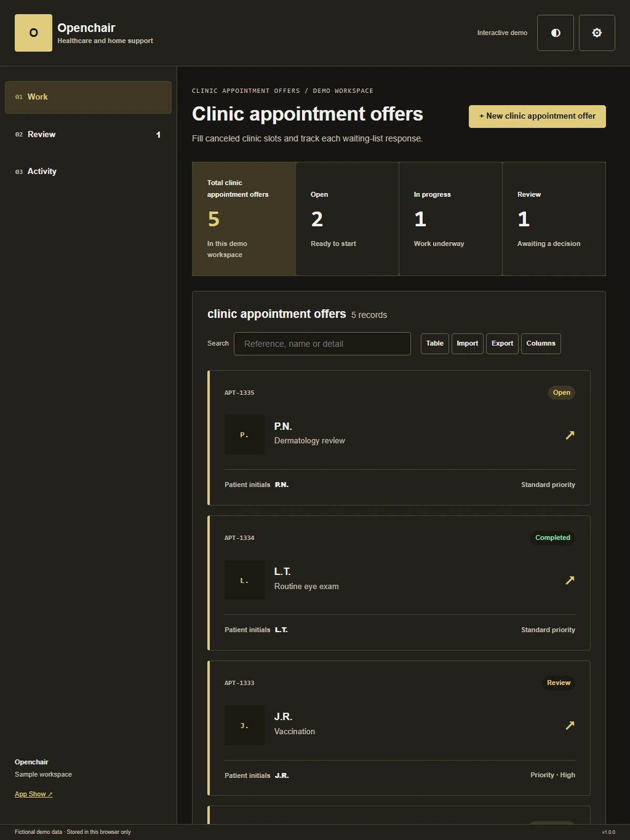Select the Review stat card
Viewport: 630px width, 840px height.
(x=554, y=219)
